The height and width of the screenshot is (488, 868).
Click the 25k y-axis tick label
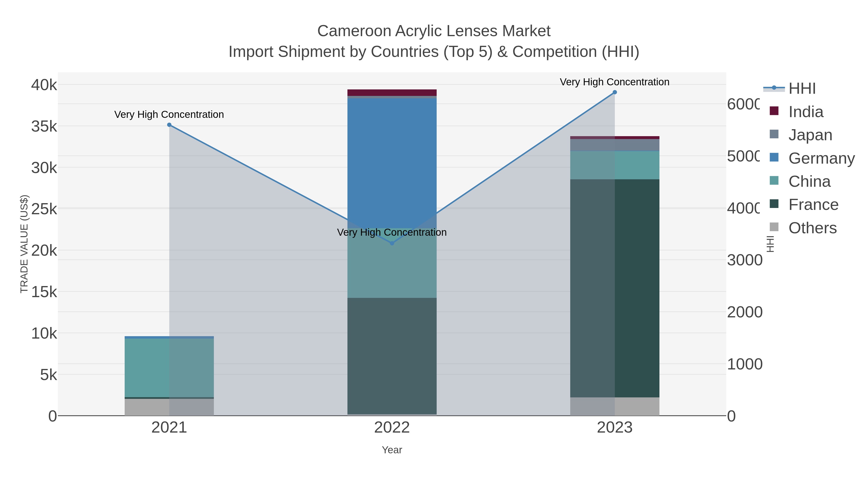pos(44,209)
